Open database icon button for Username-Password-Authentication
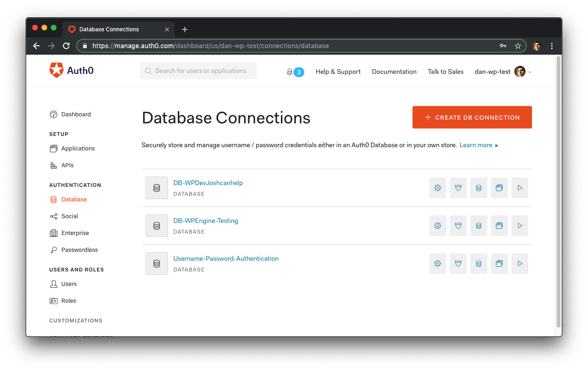This screenshot has width=588, height=371. coord(479,264)
